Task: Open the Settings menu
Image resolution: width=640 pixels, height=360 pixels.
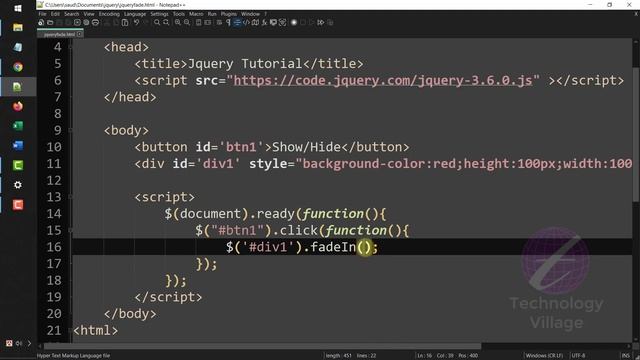Action: pyautogui.click(x=159, y=14)
